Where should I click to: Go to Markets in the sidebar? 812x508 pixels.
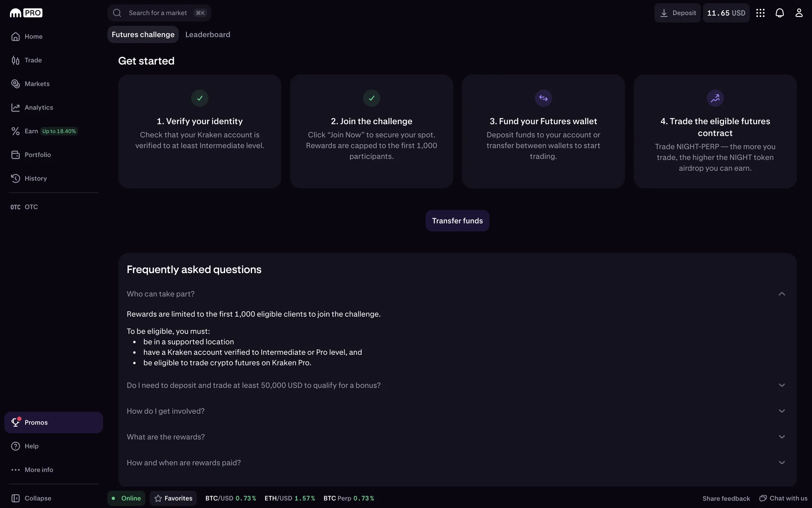coord(37,84)
